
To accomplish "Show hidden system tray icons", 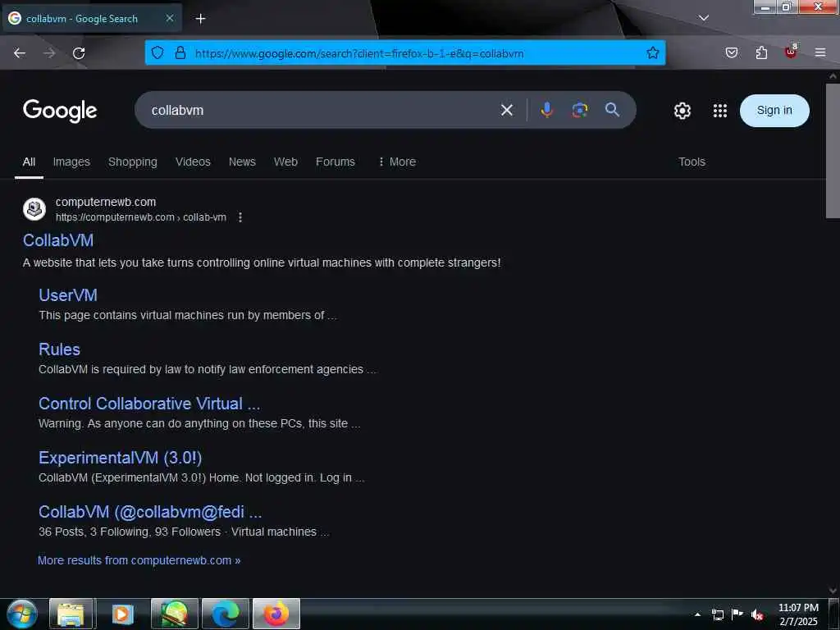I will coord(697,614).
